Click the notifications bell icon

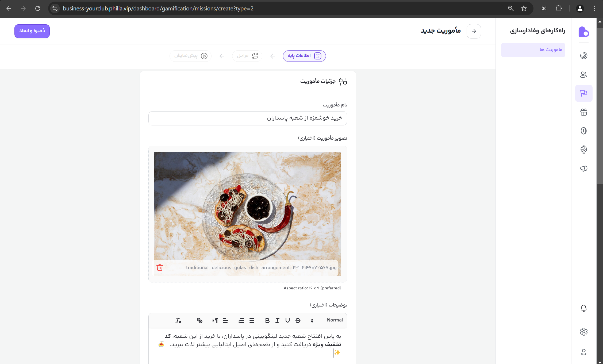(583, 308)
